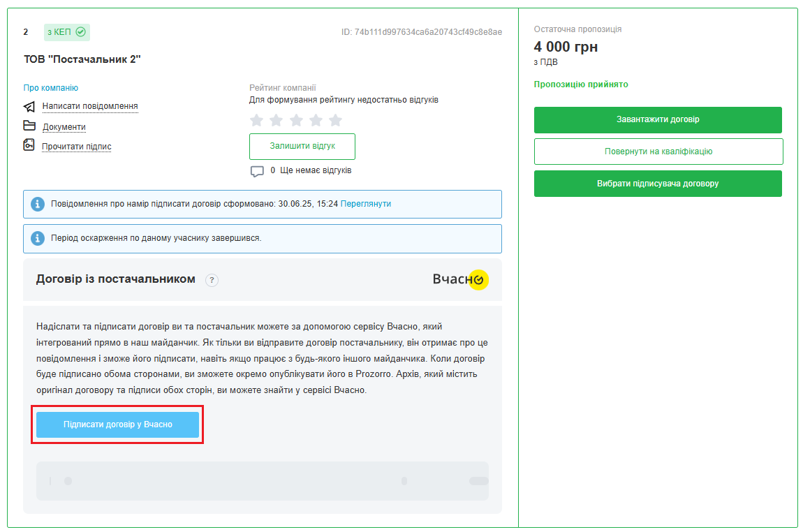Screen dimensions: 803x532
Task: Open Написати повідомлення link
Action: tap(90, 107)
